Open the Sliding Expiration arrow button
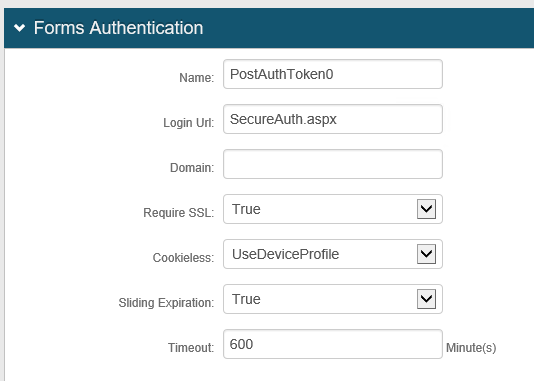 coord(426,299)
